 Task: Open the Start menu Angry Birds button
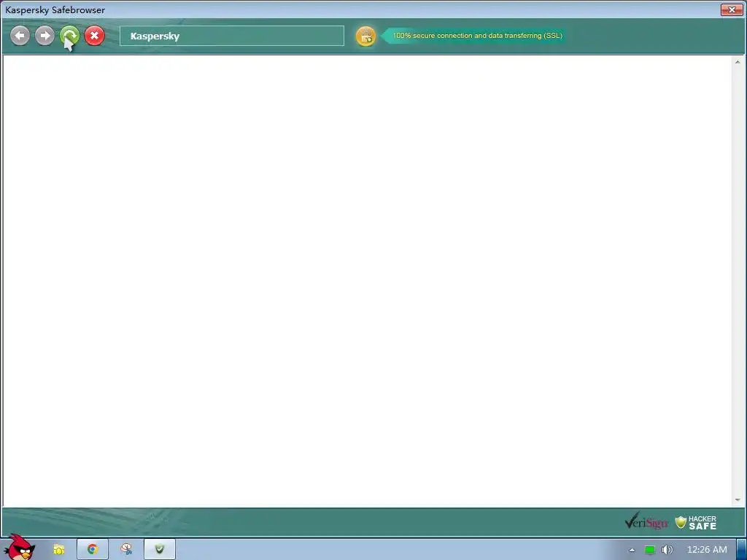click(18, 548)
